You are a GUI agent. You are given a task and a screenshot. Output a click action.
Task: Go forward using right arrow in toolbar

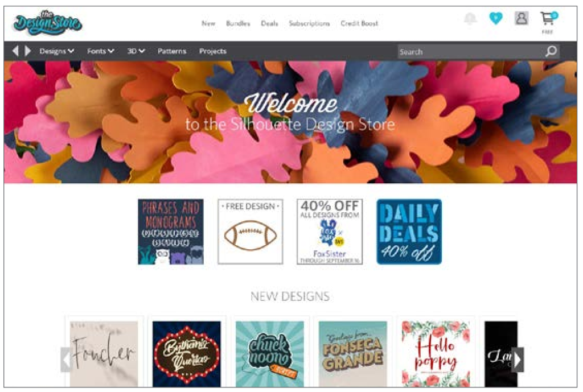(x=27, y=51)
